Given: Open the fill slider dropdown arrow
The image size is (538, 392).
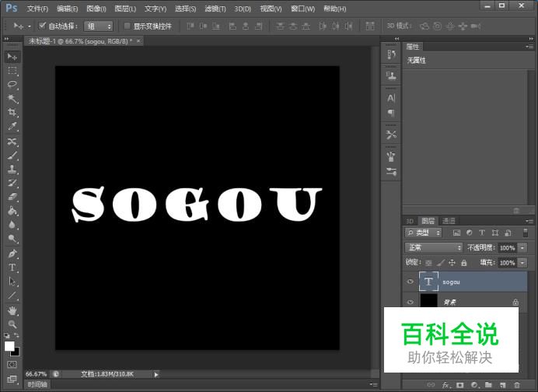Looking at the screenshot, I should point(522,263).
